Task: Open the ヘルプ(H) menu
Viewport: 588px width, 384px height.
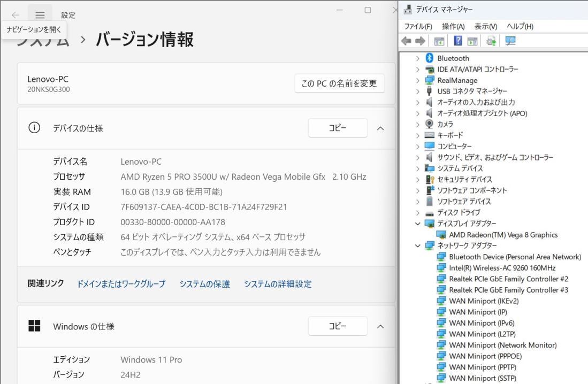Action: (520, 26)
